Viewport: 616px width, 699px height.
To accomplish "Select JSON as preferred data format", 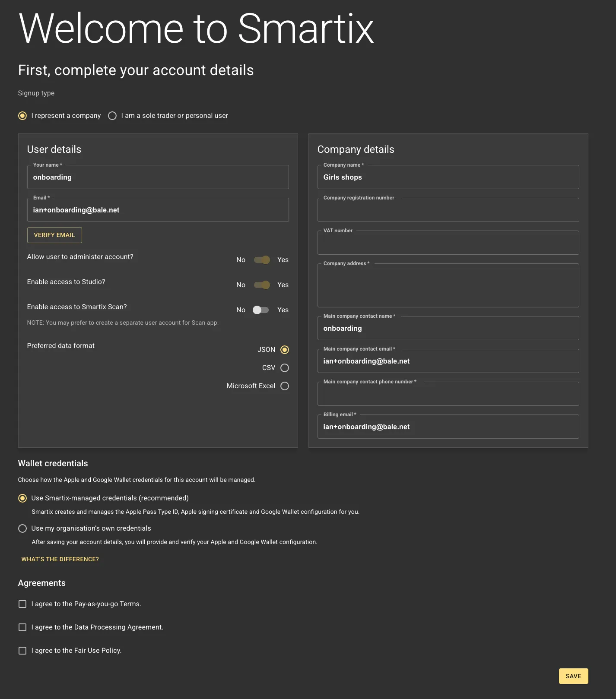I will click(285, 350).
